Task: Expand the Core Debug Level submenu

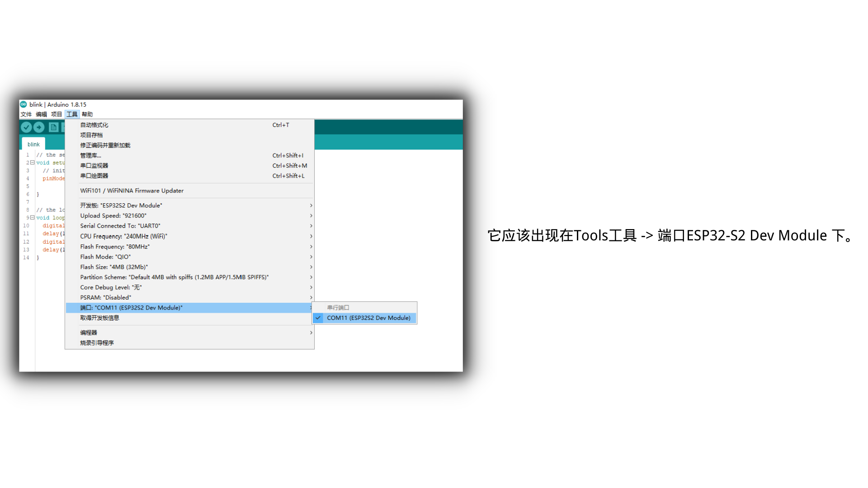Action: 189,287
